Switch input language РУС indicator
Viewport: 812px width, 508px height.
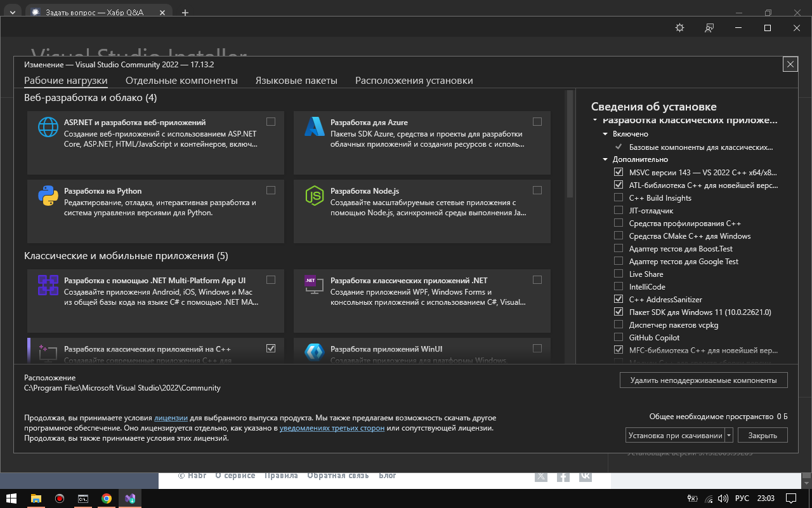click(742, 498)
